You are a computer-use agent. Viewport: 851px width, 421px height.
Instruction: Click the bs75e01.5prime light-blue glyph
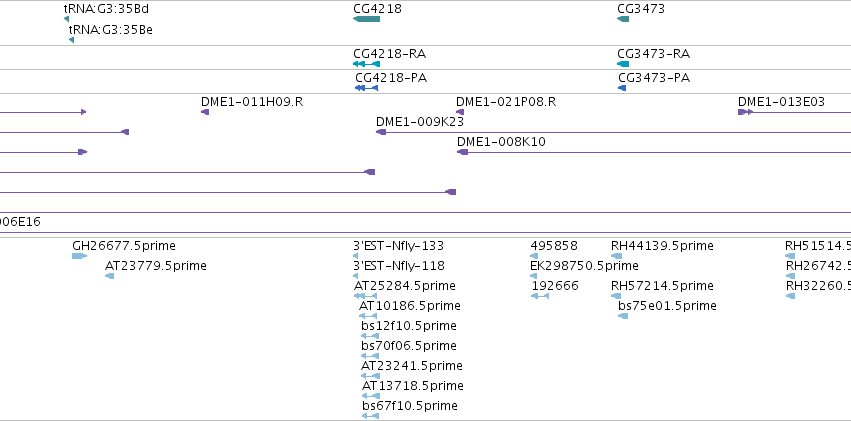[623, 316]
